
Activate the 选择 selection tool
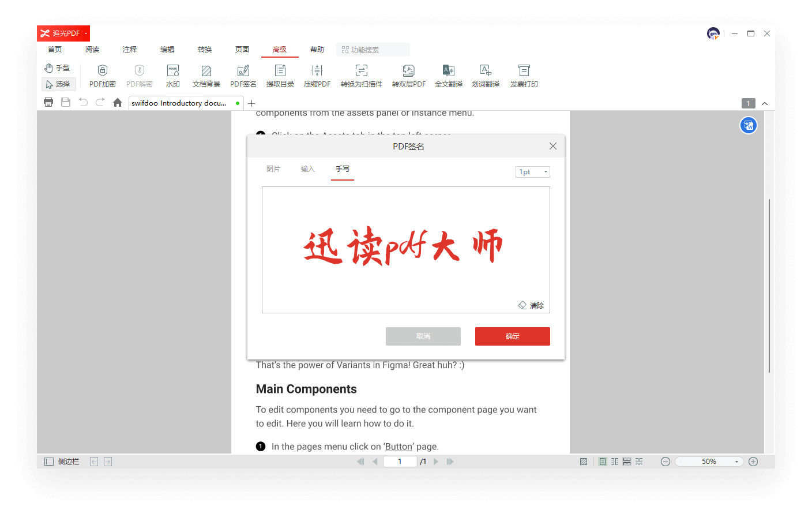58,84
